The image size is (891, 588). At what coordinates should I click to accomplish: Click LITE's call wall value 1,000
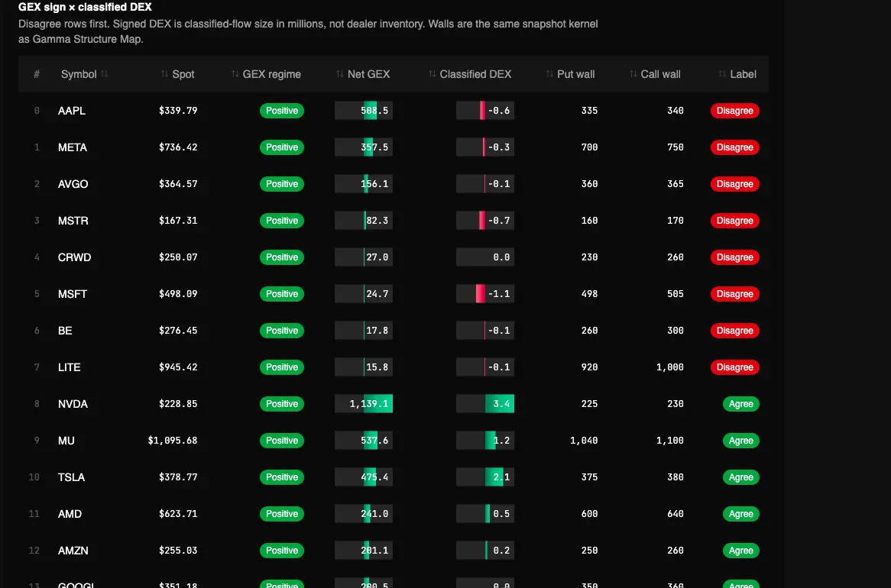(x=670, y=367)
